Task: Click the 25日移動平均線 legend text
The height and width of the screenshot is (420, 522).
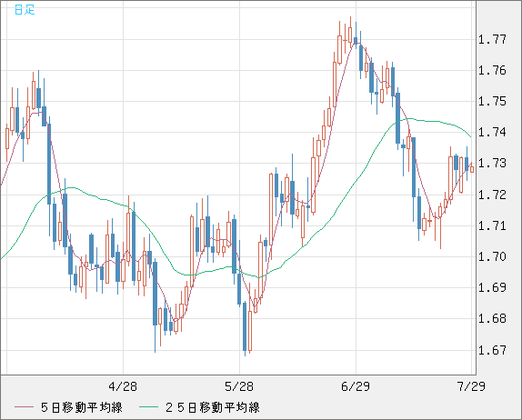Action: pyautogui.click(x=213, y=407)
